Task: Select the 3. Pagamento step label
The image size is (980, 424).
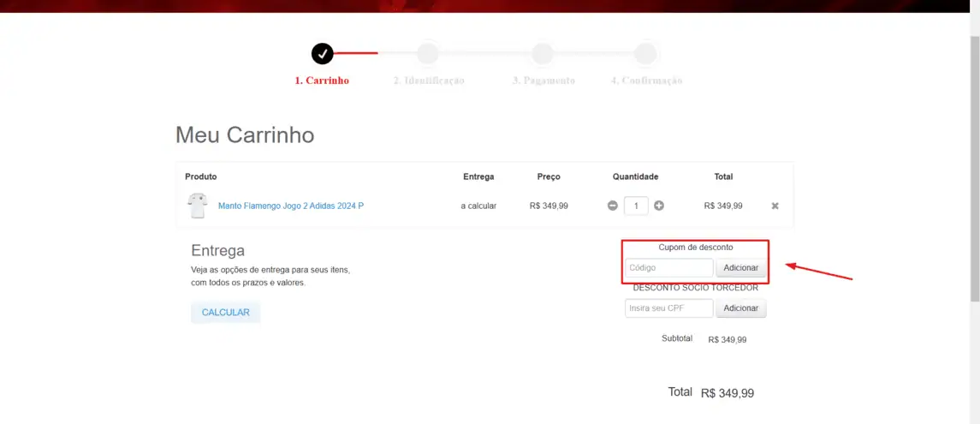Action: 543,81
